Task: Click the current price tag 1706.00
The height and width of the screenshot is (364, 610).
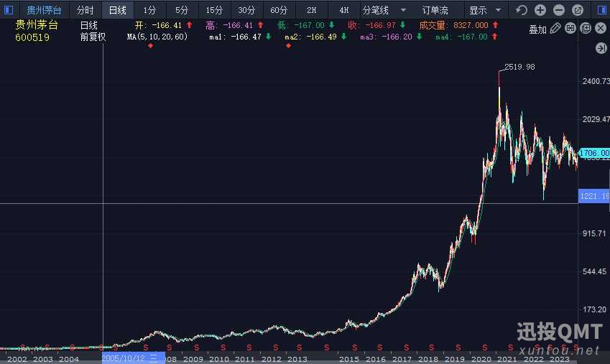Action: tap(594, 153)
